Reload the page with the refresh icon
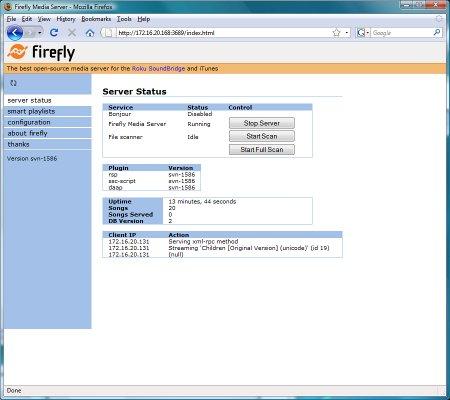The width and height of the screenshot is (450, 400). point(54,33)
